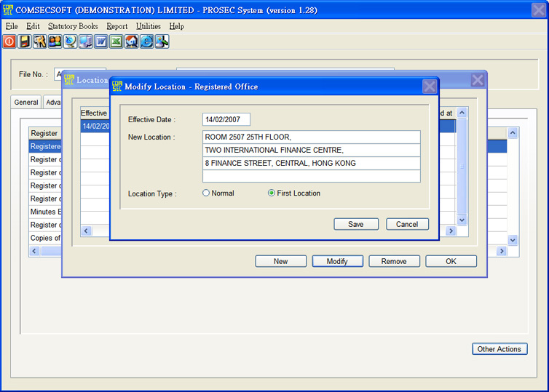The image size is (549, 392).
Task: Click the Excel export icon
Action: pos(116,41)
